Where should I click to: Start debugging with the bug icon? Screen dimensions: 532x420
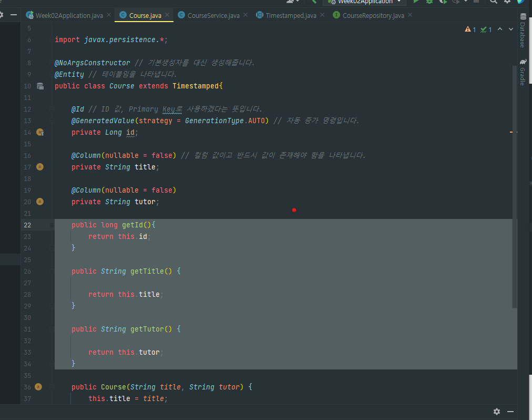coord(429,2)
